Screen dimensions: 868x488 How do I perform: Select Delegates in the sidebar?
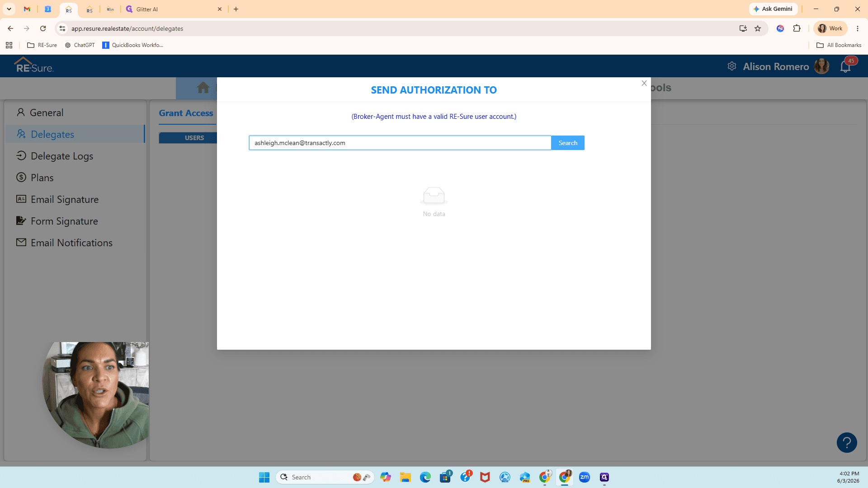coord(75,134)
